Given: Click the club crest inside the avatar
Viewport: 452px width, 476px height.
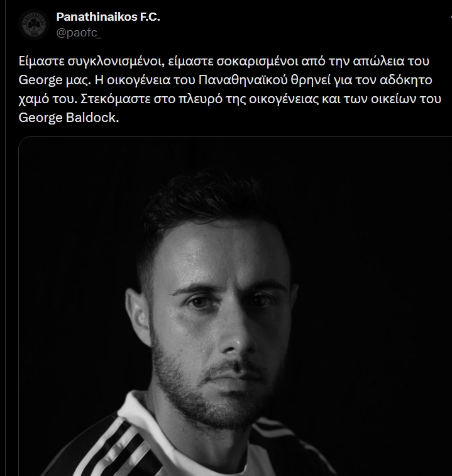Looking at the screenshot, I should (34, 25).
